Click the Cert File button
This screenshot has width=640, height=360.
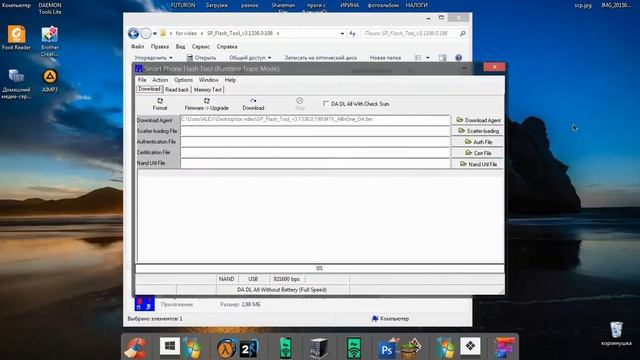(478, 153)
